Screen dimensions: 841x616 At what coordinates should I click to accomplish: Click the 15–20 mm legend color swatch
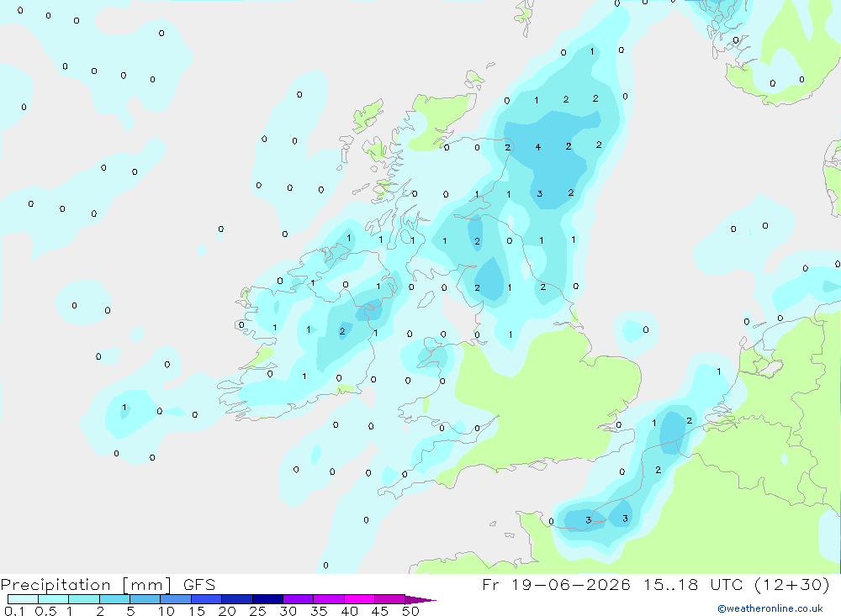tap(206, 599)
